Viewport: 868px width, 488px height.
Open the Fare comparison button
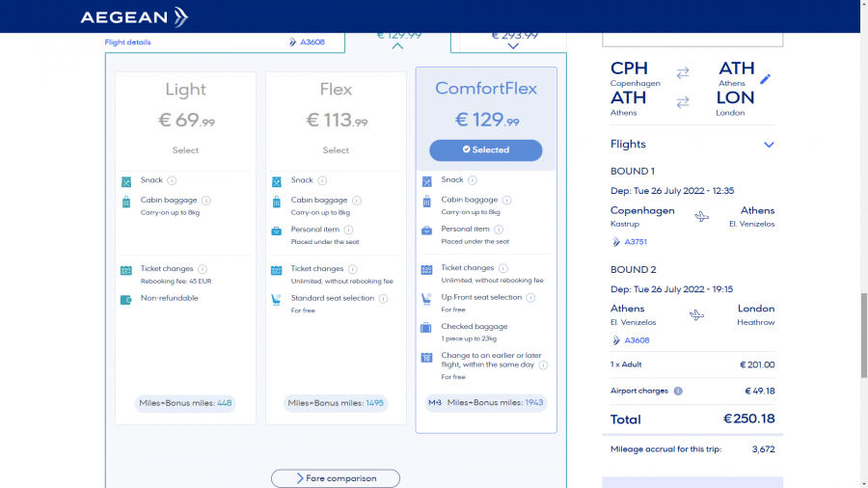coord(336,478)
